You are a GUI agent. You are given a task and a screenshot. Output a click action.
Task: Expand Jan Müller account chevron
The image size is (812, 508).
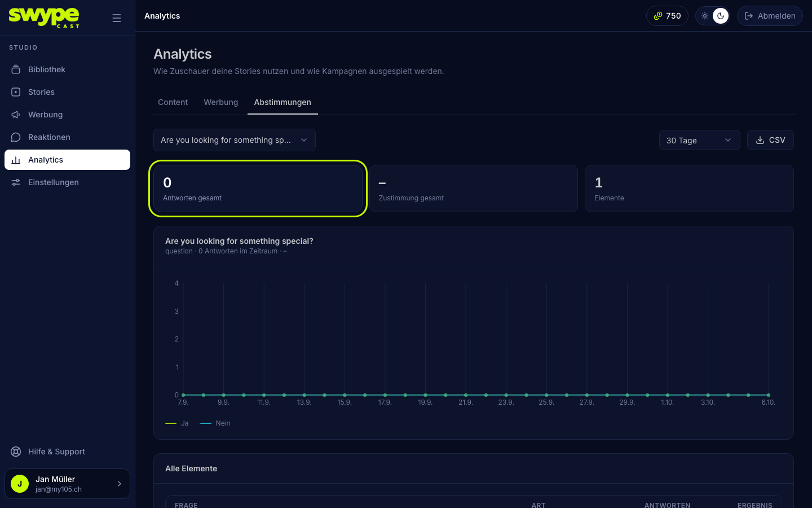point(120,484)
